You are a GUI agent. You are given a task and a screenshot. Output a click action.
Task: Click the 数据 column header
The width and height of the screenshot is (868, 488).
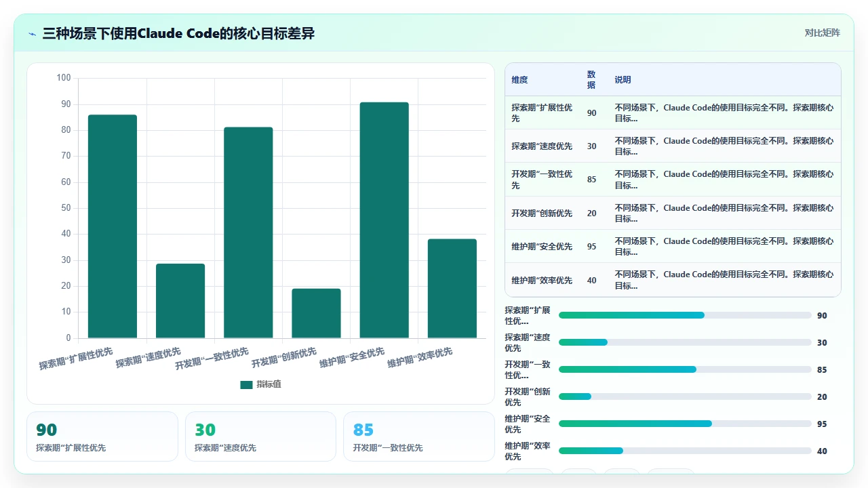tap(591, 80)
